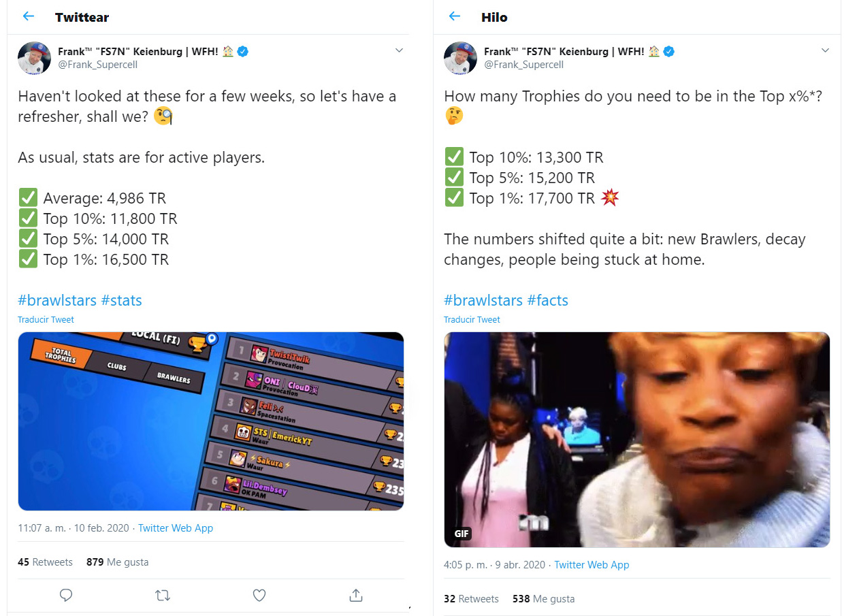857x616 pixels.
Task: Expand right tweet options chevron
Action: 825,51
